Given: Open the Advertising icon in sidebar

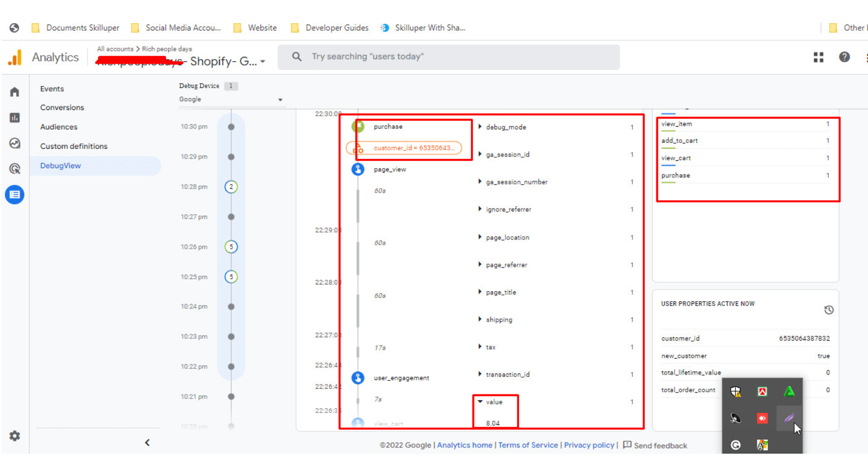Looking at the screenshot, I should coord(15,169).
